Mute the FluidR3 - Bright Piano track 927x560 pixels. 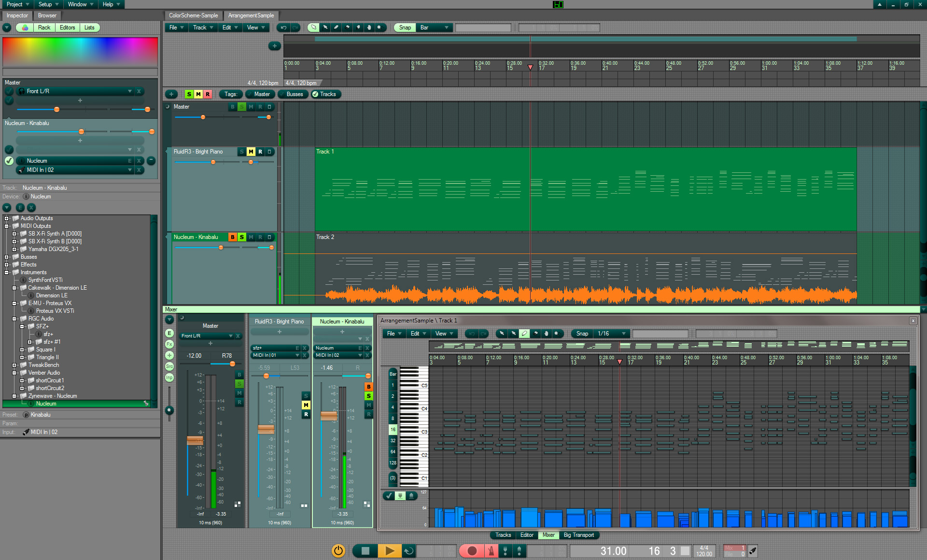point(251,152)
